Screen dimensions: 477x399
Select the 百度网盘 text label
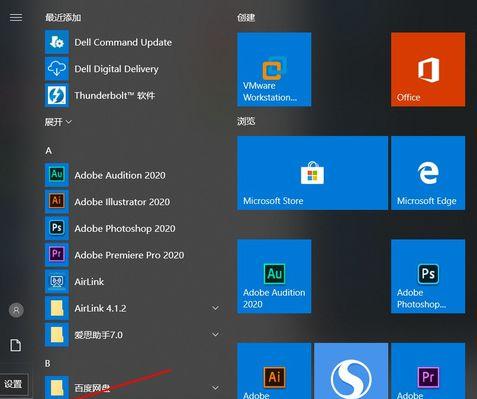(92, 388)
